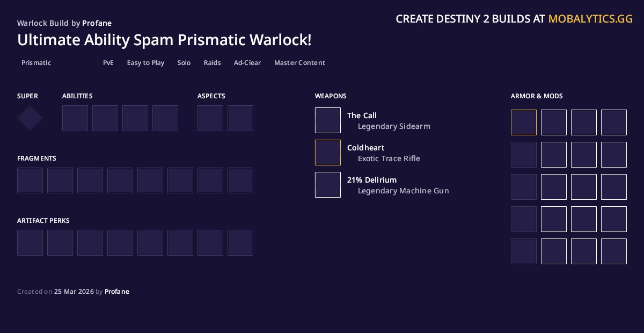This screenshot has width=644, height=333.
Task: Click the last Abilities slot icon
Action: (165, 118)
